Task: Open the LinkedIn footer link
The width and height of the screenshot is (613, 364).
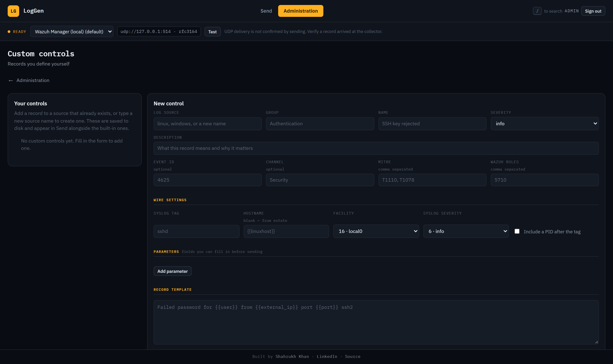Action: [327, 356]
